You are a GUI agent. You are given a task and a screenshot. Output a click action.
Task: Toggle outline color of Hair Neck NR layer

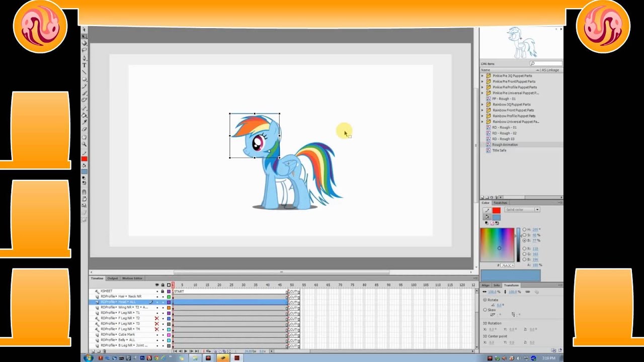pyautogui.click(x=169, y=297)
